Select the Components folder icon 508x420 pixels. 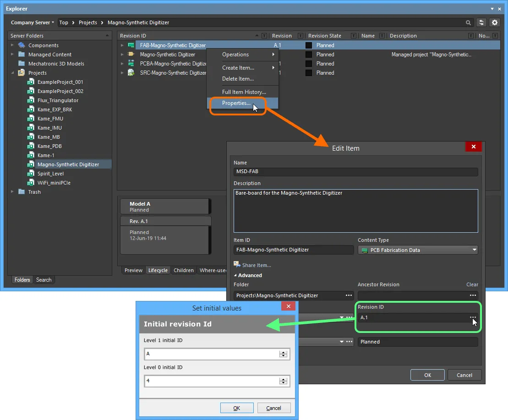21,45
